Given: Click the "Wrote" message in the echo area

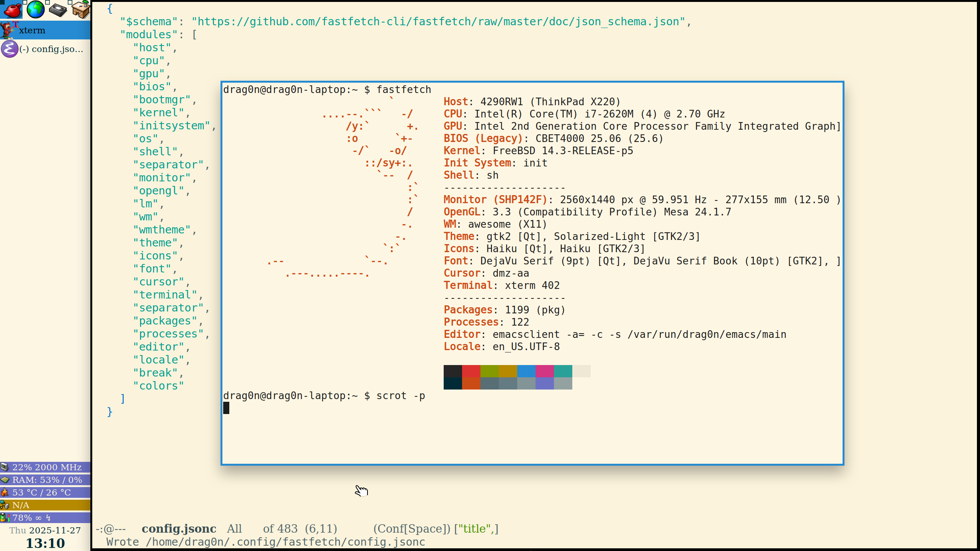Looking at the screenshot, I should click(122, 542).
